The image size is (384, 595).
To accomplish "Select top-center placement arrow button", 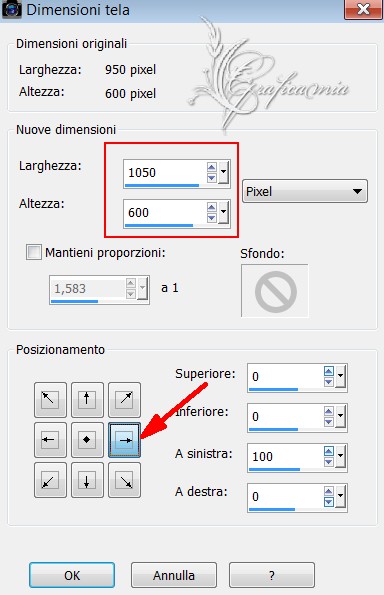I will pos(87,400).
